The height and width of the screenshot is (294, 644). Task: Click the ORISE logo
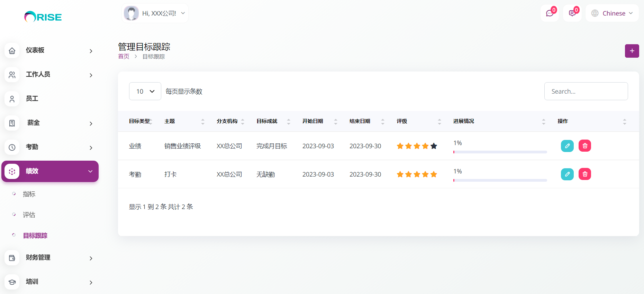point(43,17)
